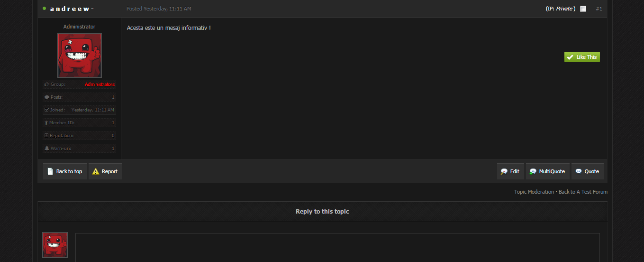Screen dimensions: 644x262
Task: Click the MultiQuote bubble icon
Action: pos(533,171)
